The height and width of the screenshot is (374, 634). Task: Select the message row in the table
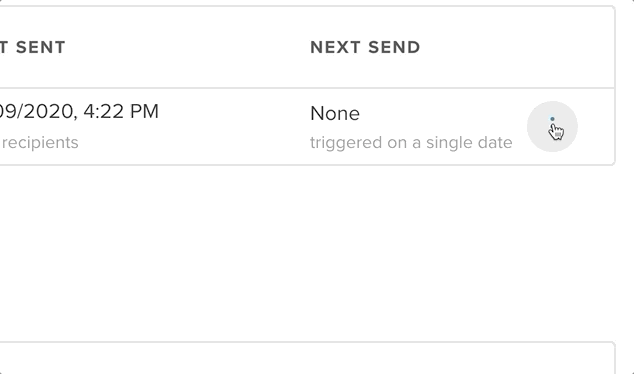click(307, 127)
